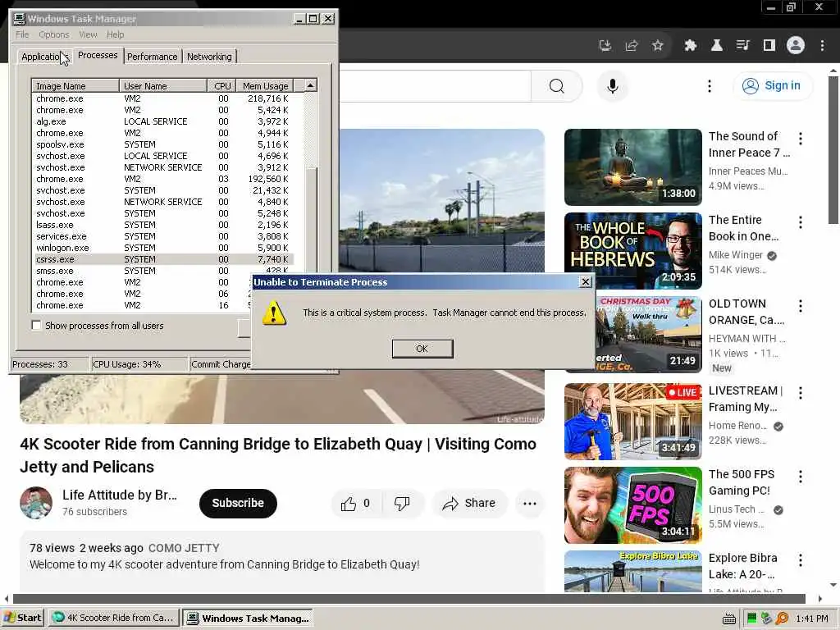840x630 pixels.
Task: Select services.exe process row
Action: pyautogui.click(x=162, y=236)
